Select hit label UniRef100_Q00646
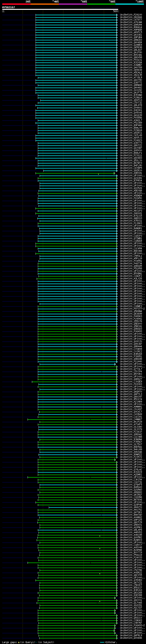 [131, 638]
